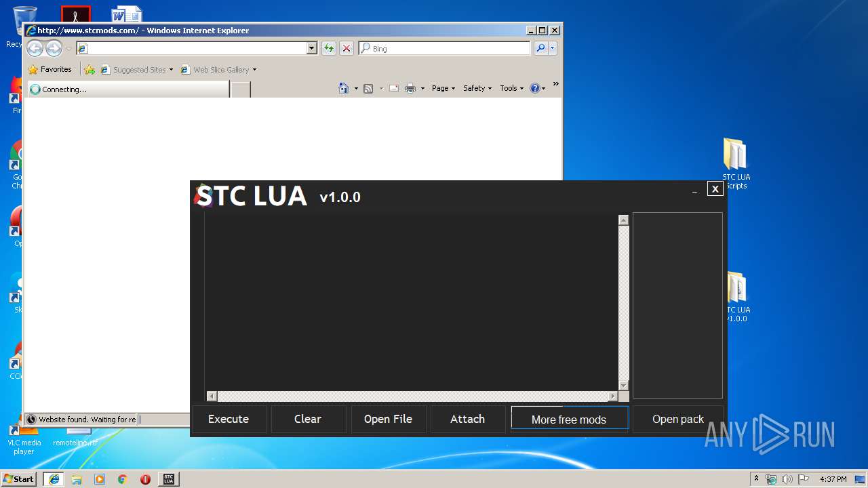Expand the Web Slice Gallery dropdown arrow
Viewport: 868px width, 488px height.
[254, 69]
